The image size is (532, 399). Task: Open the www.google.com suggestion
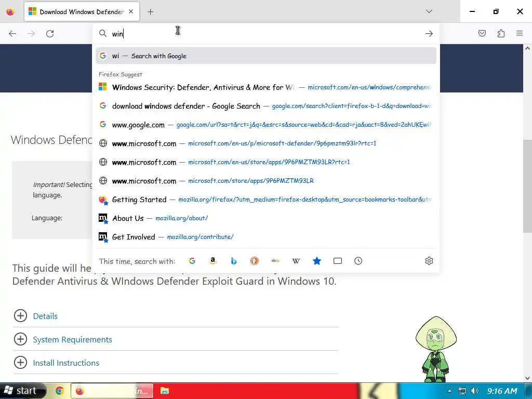266,125
